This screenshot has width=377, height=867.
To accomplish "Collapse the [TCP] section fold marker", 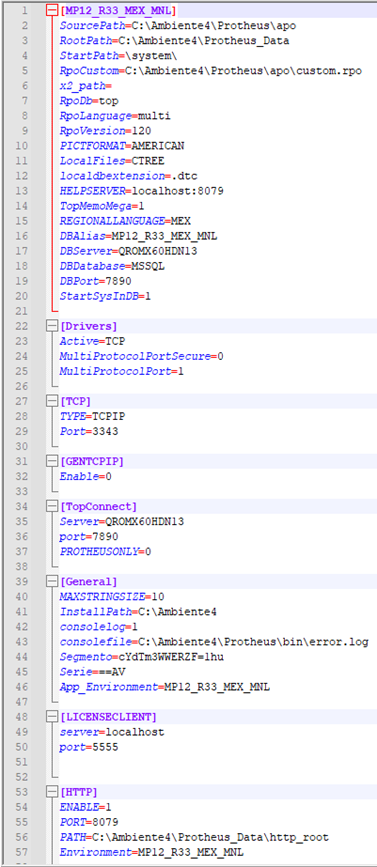I will pos(52,401).
